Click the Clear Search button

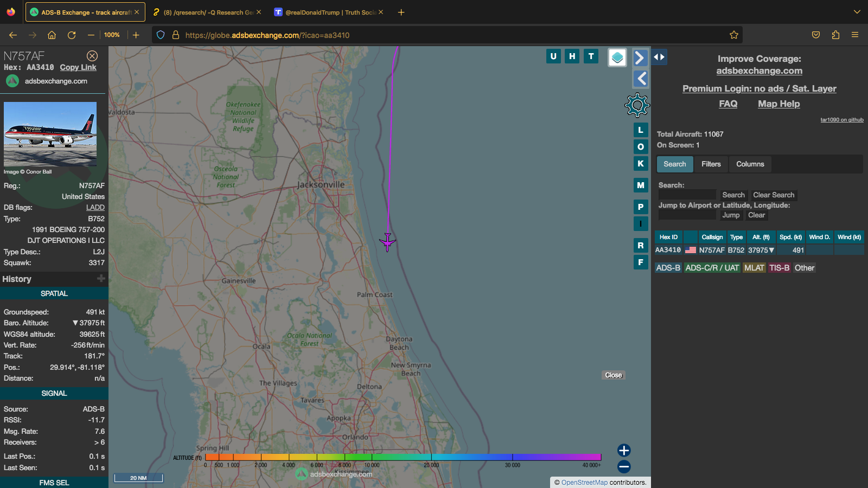coord(773,195)
